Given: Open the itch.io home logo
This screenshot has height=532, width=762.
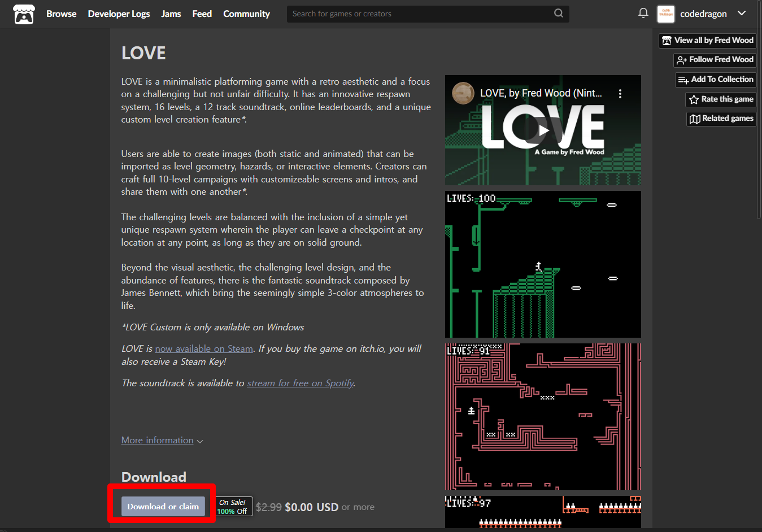Looking at the screenshot, I should pyautogui.click(x=24, y=14).
